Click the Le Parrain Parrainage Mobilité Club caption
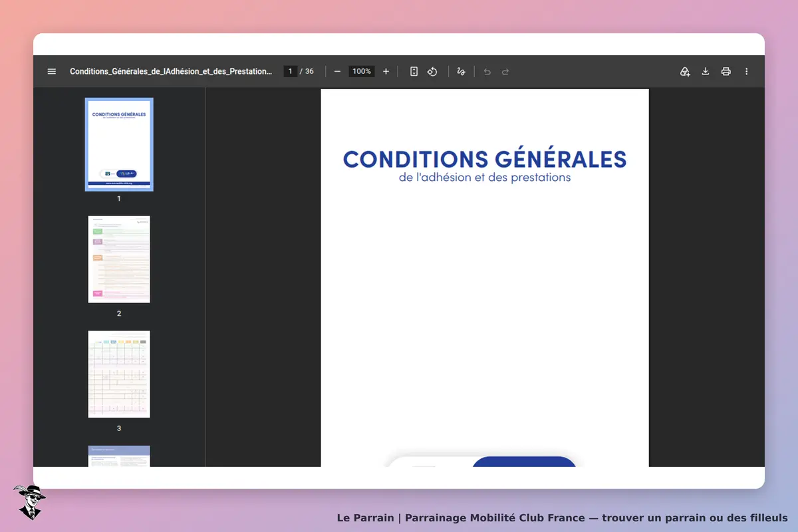The width and height of the screenshot is (798, 532). pyautogui.click(x=563, y=517)
